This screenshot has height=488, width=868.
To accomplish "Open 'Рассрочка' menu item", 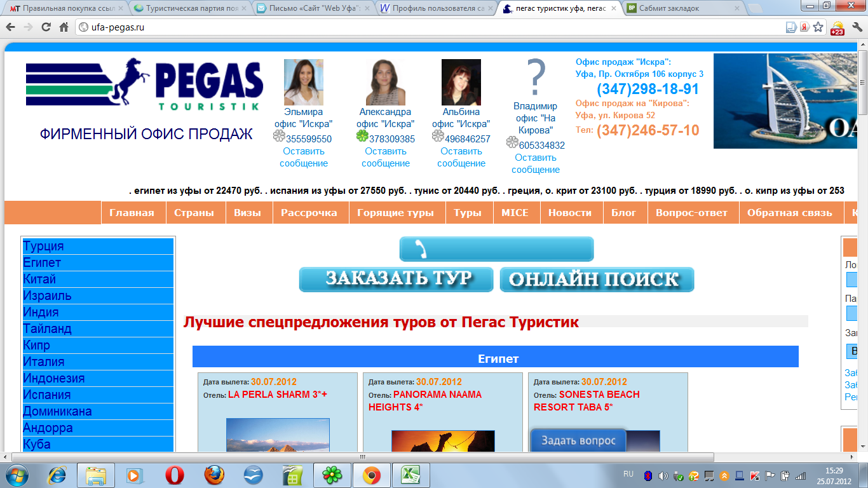I will pyautogui.click(x=309, y=213).
